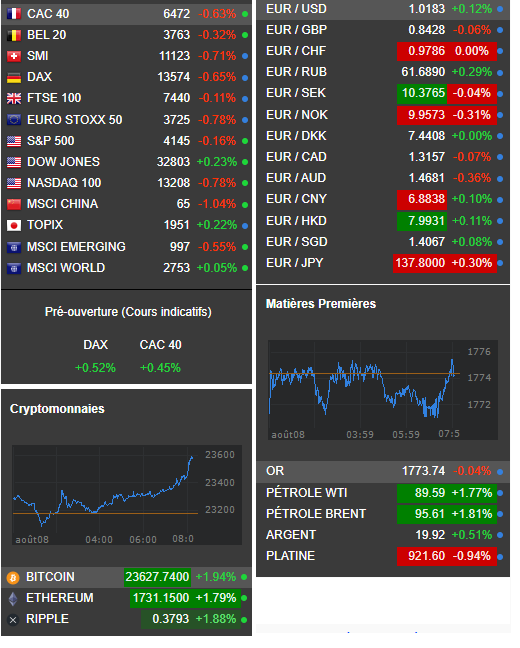Click the blue status dot on OR row

(x=500, y=472)
